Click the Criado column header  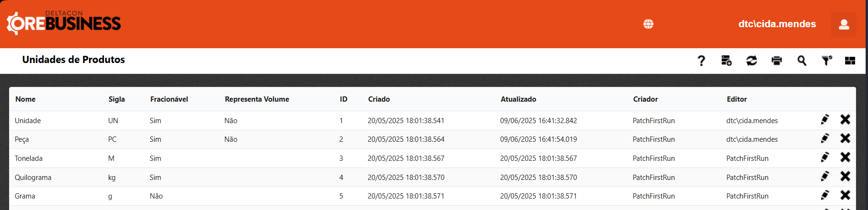tap(379, 99)
